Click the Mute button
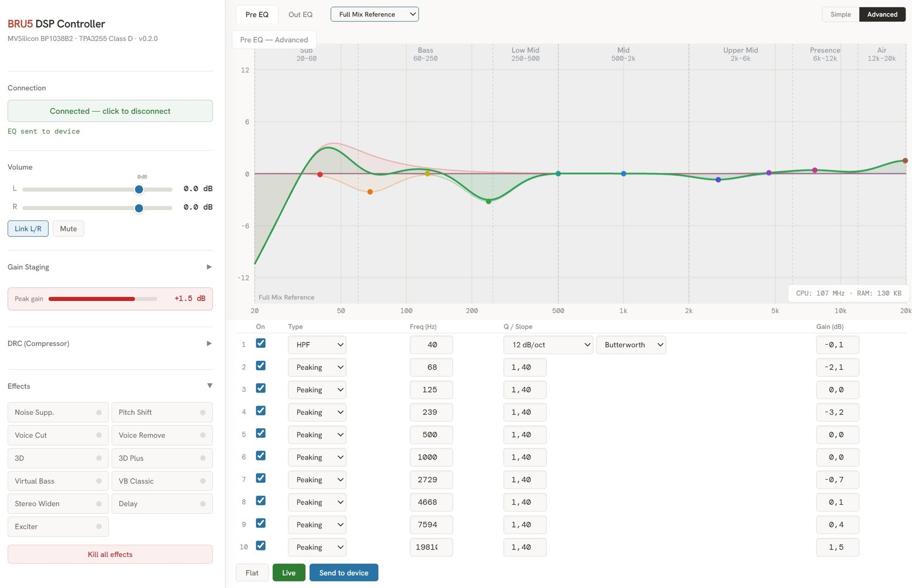The height and width of the screenshot is (588, 912). (69, 229)
